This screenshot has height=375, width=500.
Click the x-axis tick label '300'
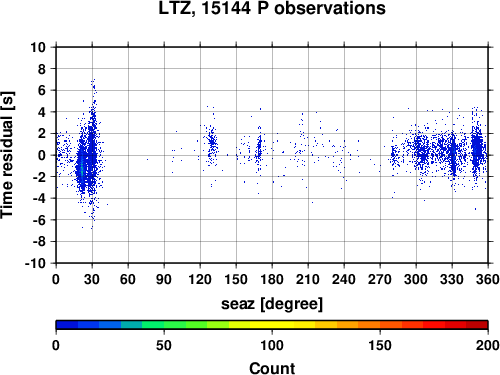click(x=416, y=279)
